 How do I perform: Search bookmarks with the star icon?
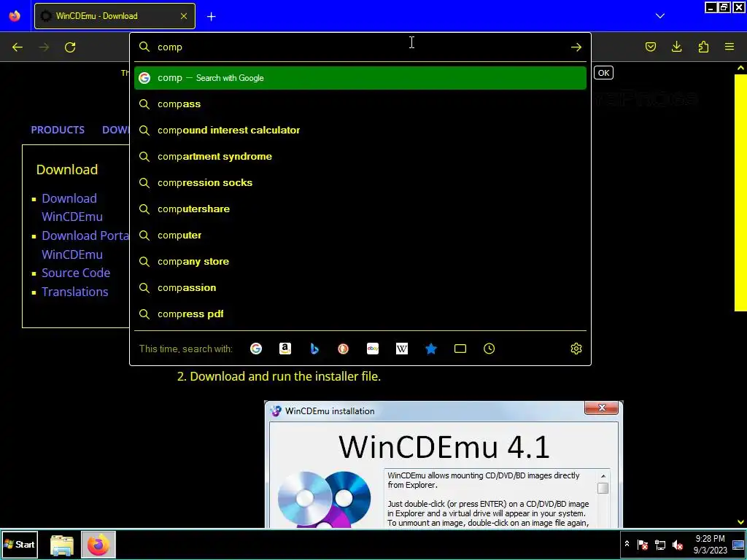431,349
